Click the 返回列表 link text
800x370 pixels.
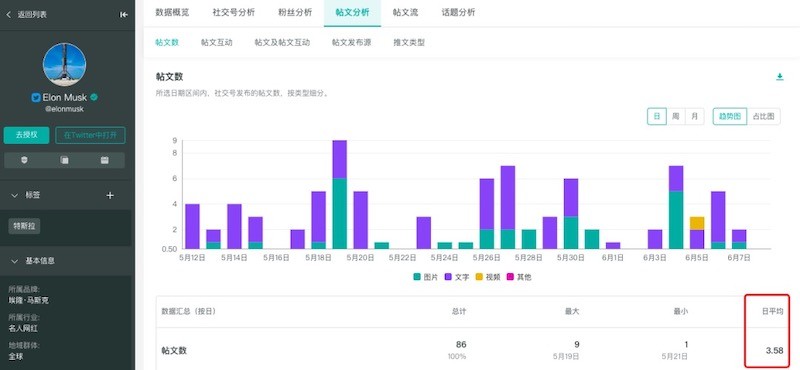tap(32, 15)
